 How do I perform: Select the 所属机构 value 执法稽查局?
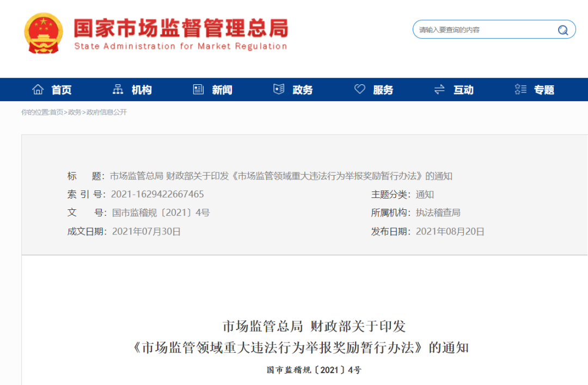click(438, 213)
